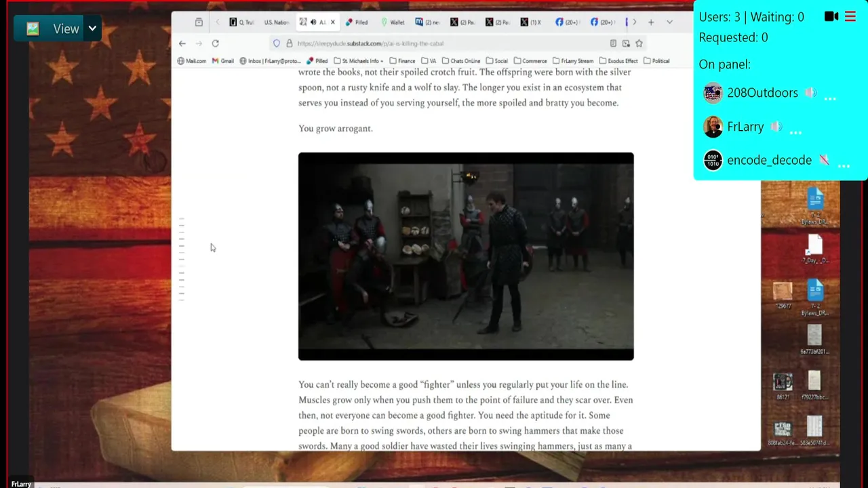Mute the playing tab audio icon
The height and width of the screenshot is (488, 868).
313,22
